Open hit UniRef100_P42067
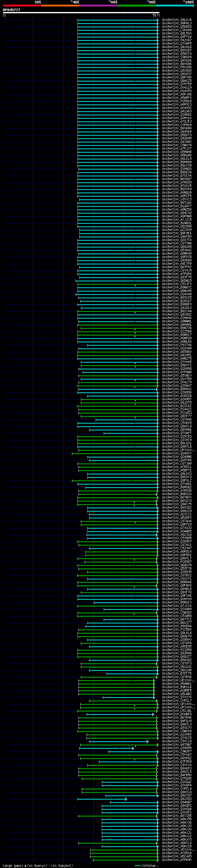The height and width of the screenshot is (868, 197). tap(176, 40)
